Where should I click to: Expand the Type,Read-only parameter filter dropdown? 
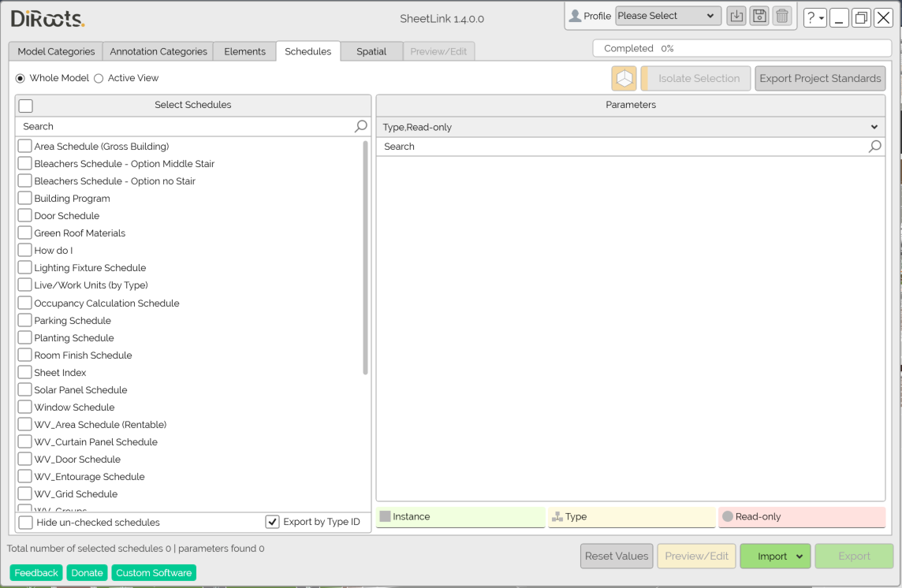[x=874, y=127]
